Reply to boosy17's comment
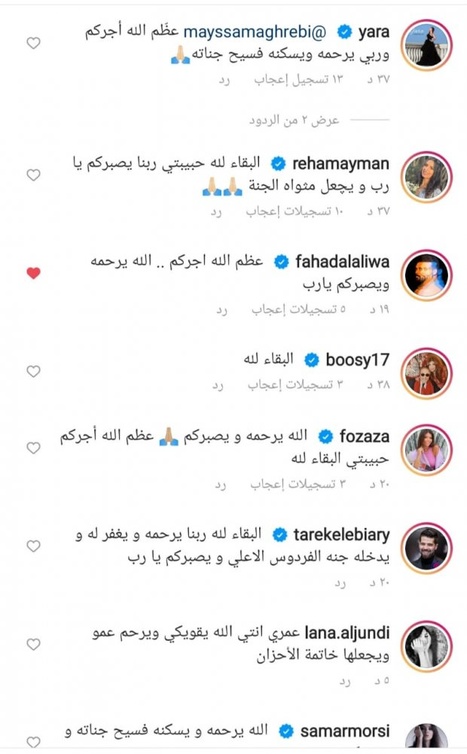Screen dimensions: 467x754 click(x=218, y=385)
